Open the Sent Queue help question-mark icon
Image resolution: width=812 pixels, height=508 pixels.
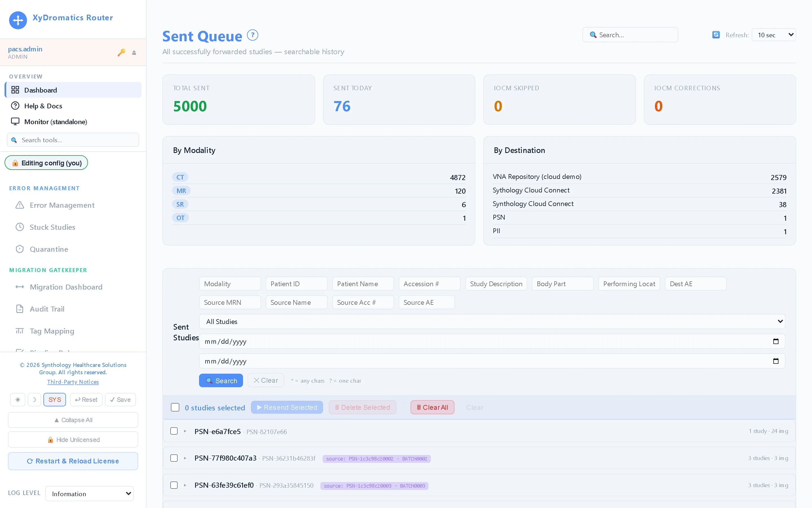(253, 35)
